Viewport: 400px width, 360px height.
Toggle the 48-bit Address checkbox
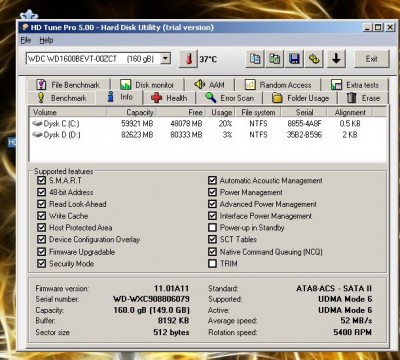pos(41,192)
